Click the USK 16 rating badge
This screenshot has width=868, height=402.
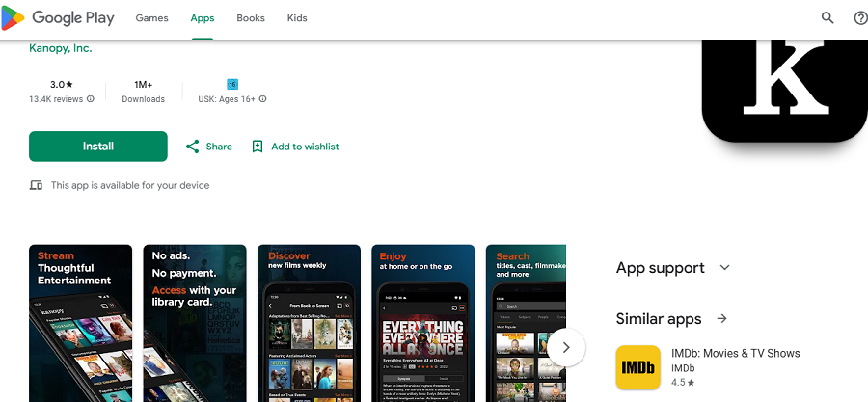pos(232,85)
